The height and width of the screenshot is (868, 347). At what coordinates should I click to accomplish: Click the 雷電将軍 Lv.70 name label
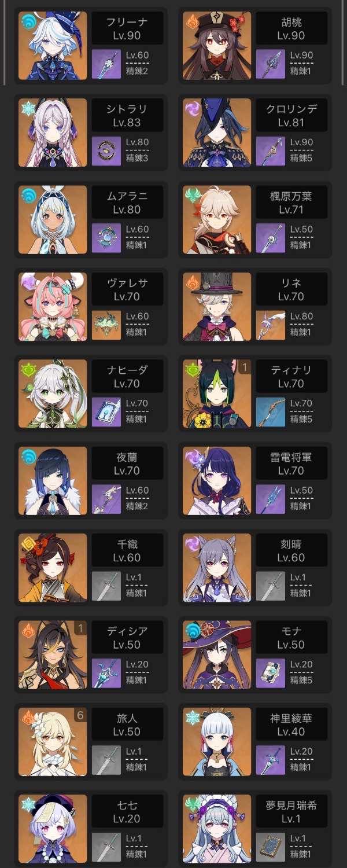point(291,464)
